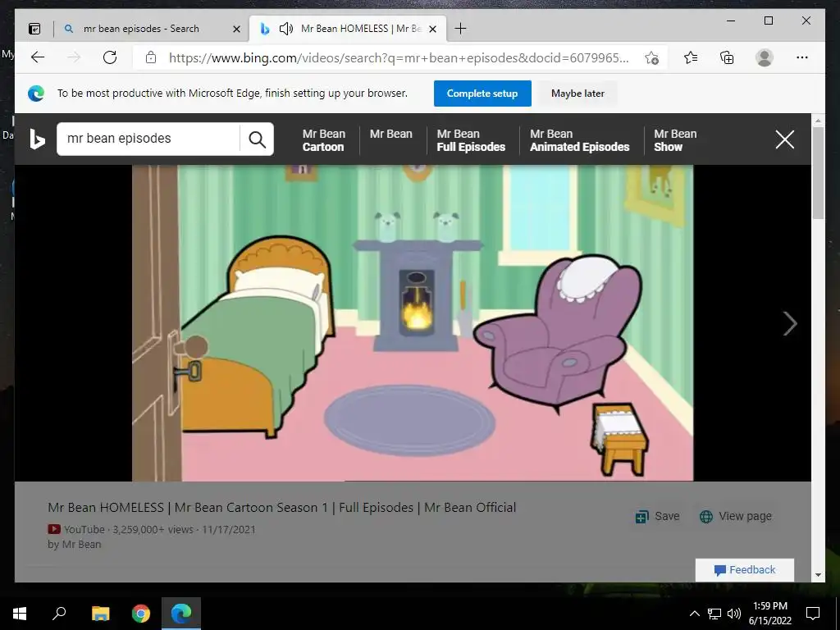Viewport: 840px width, 630px height.
Task: Open Collections panel
Action: (x=727, y=57)
